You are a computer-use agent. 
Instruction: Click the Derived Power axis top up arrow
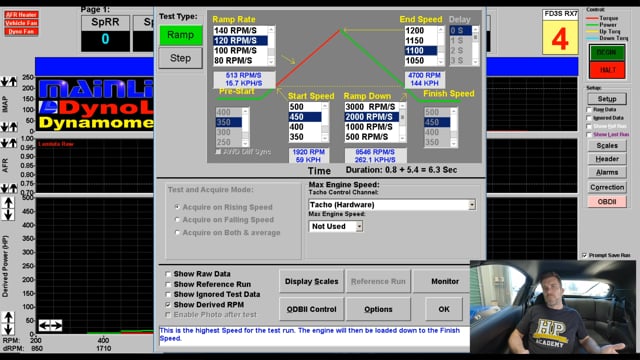(x=8, y=203)
